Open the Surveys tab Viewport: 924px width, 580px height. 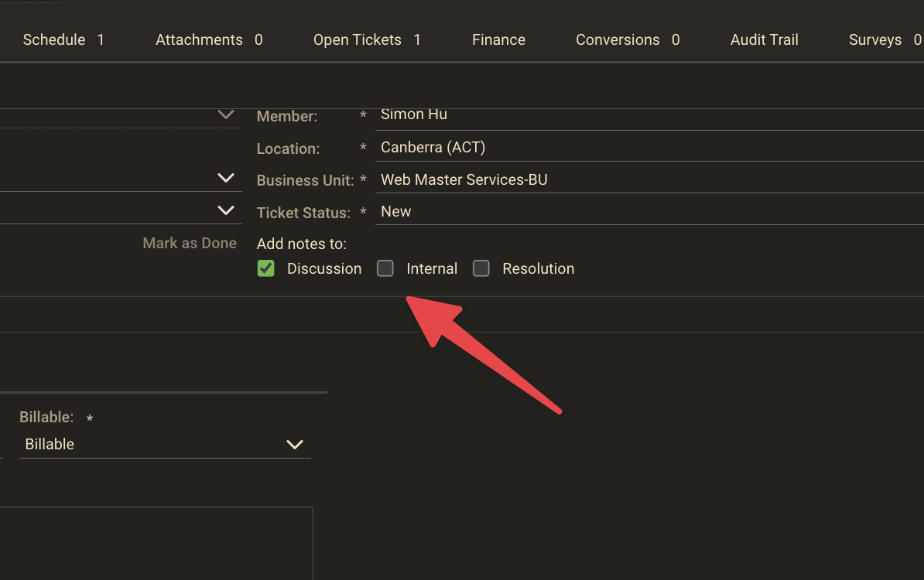coord(884,39)
